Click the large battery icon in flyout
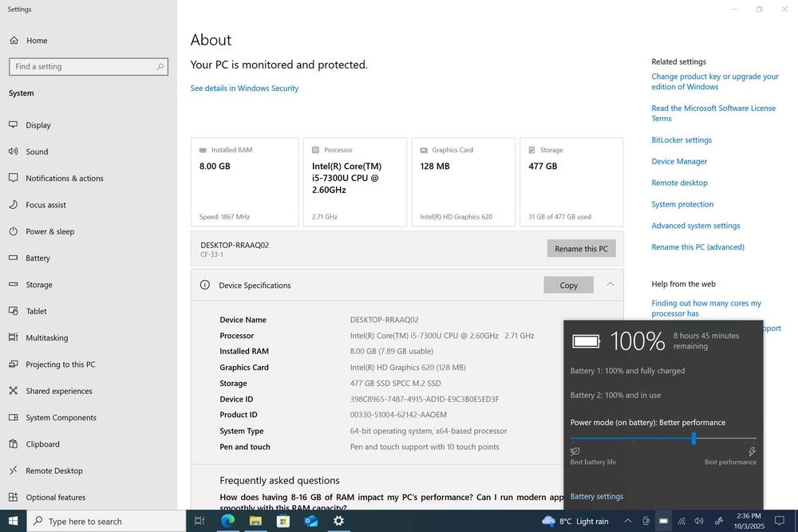The image size is (798, 532). point(587,341)
